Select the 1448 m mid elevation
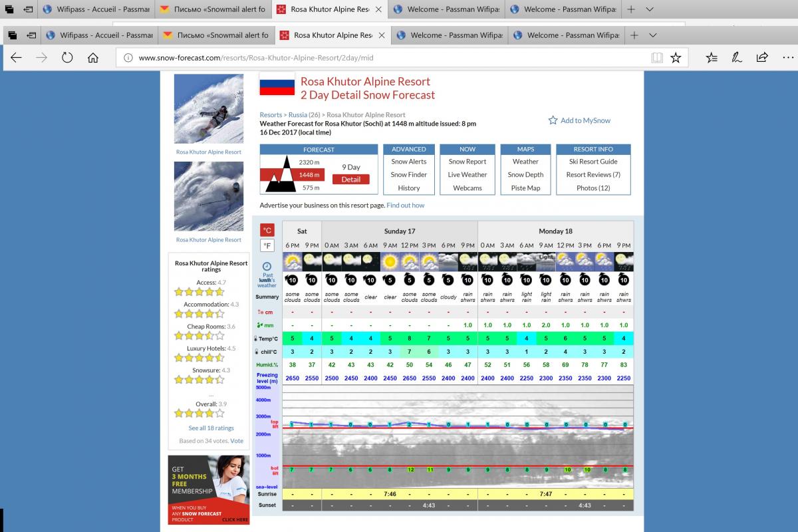798x532 pixels. [x=309, y=175]
